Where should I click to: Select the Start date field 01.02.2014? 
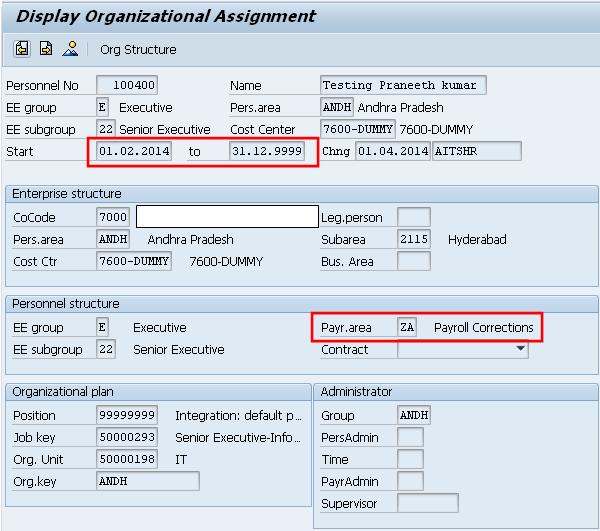[134, 151]
